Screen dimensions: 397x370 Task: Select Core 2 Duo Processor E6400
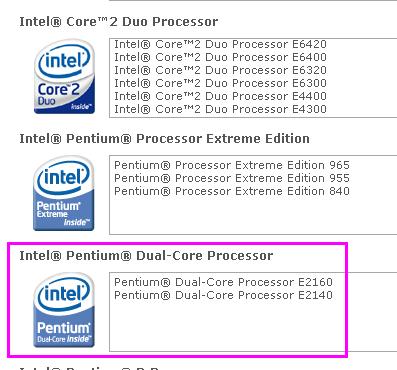coord(220,57)
